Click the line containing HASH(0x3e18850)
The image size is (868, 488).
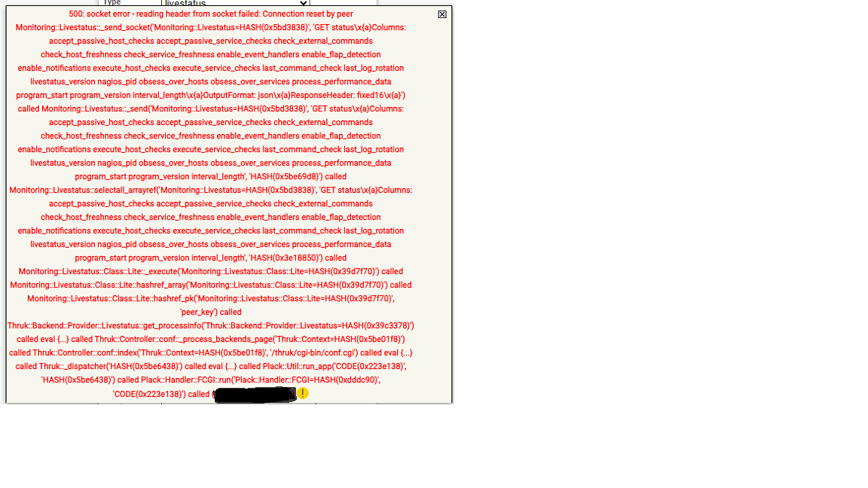[210, 258]
